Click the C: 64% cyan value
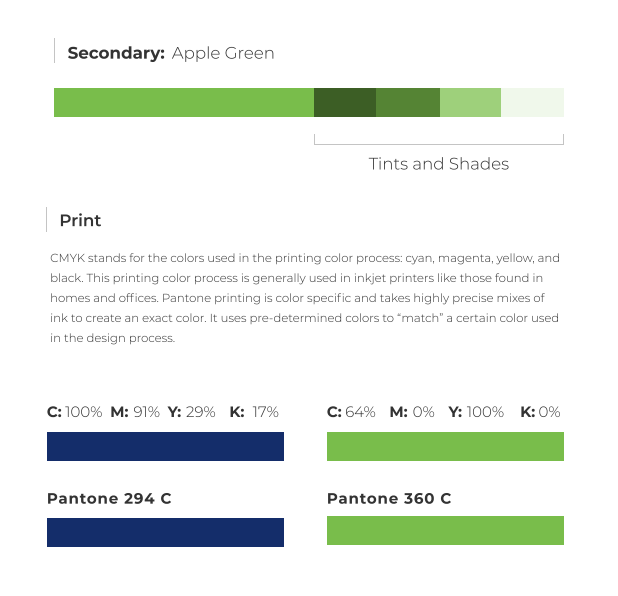The width and height of the screenshot is (618, 596). [x=351, y=412]
